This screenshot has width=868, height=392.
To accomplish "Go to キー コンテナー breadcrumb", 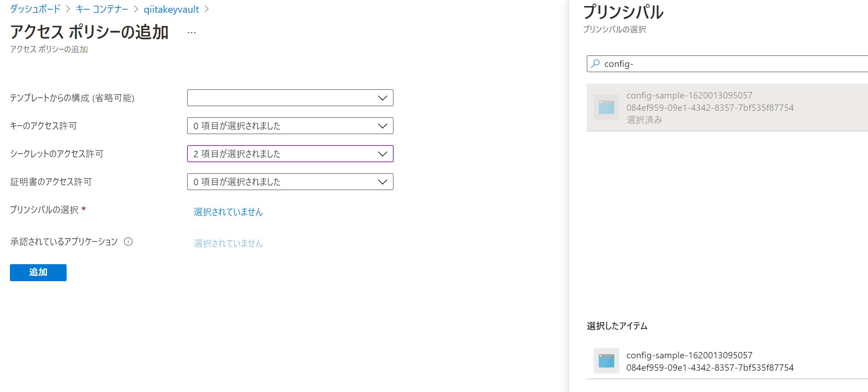I will (102, 9).
